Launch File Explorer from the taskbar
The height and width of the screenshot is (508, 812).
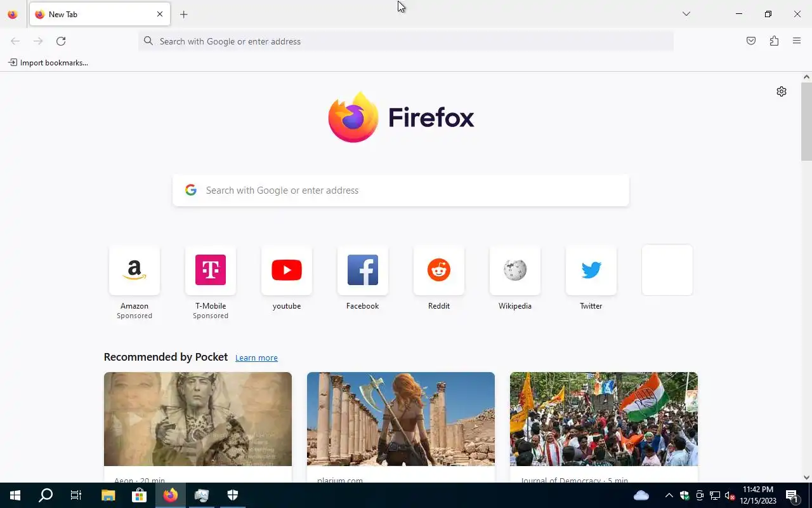tap(108, 495)
